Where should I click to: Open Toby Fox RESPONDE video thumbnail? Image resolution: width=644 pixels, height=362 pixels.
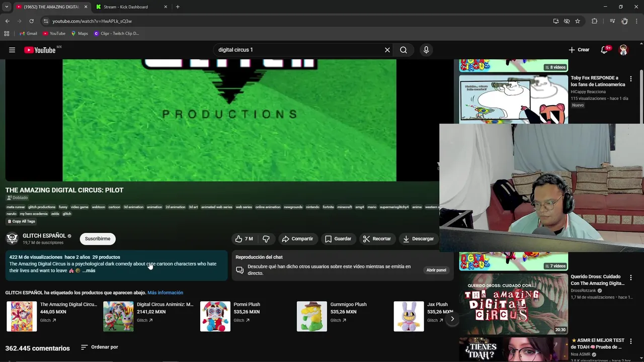coord(513,99)
